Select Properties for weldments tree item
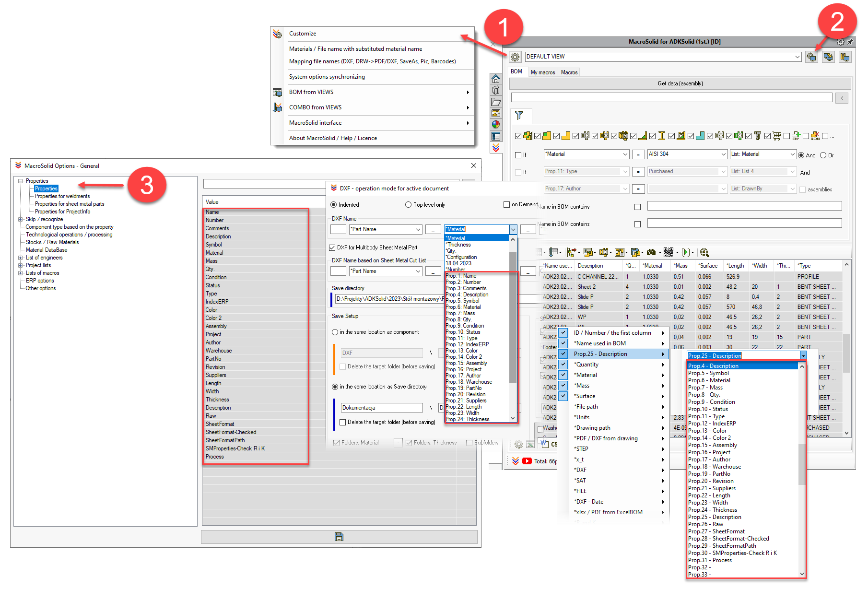This screenshot has width=868, height=589. click(62, 196)
